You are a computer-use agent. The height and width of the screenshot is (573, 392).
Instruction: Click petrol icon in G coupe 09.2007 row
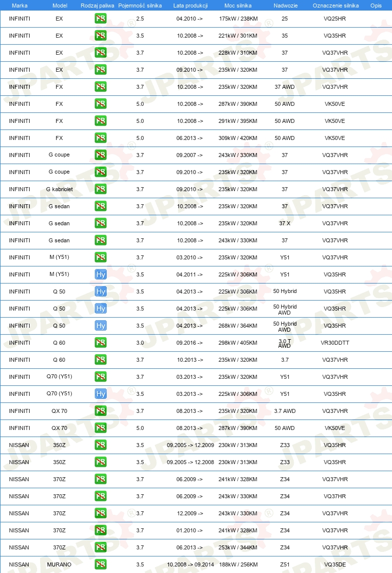[100, 155]
